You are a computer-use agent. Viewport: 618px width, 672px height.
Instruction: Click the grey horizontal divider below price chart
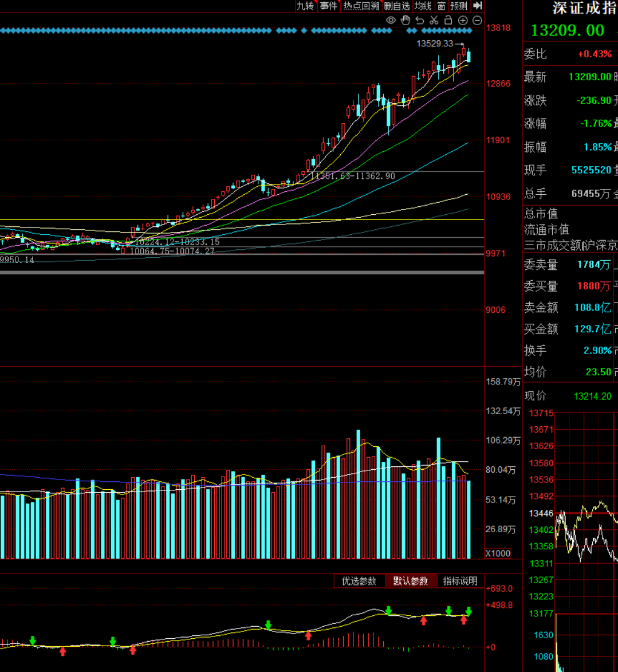(242, 273)
